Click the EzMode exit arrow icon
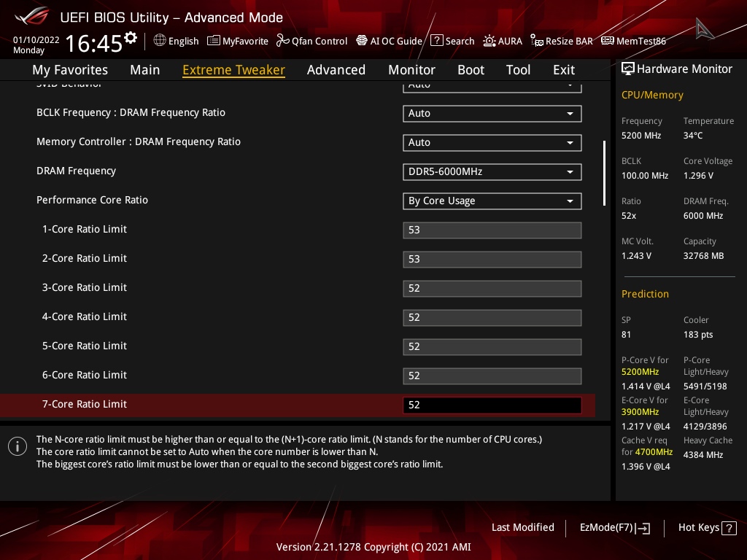Image resolution: width=747 pixels, height=560 pixels. [643, 528]
